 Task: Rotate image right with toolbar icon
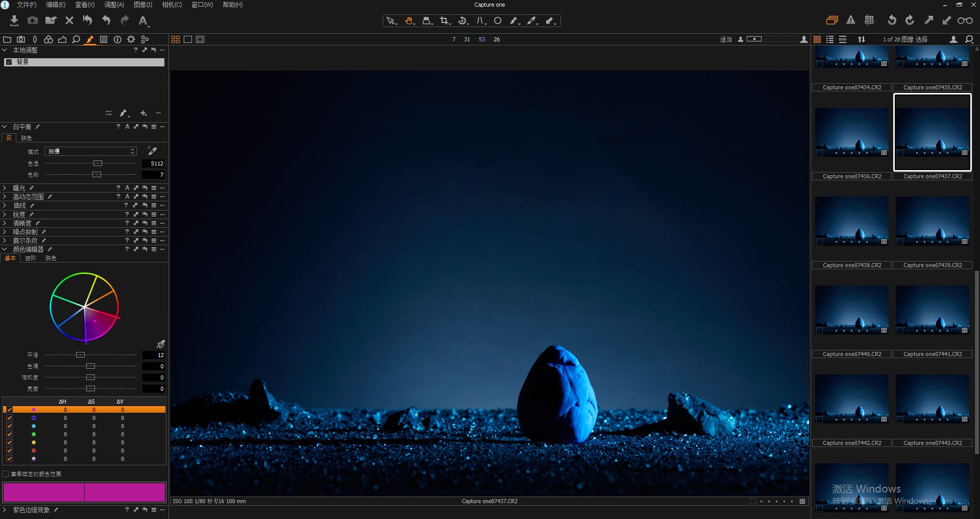[x=910, y=20]
